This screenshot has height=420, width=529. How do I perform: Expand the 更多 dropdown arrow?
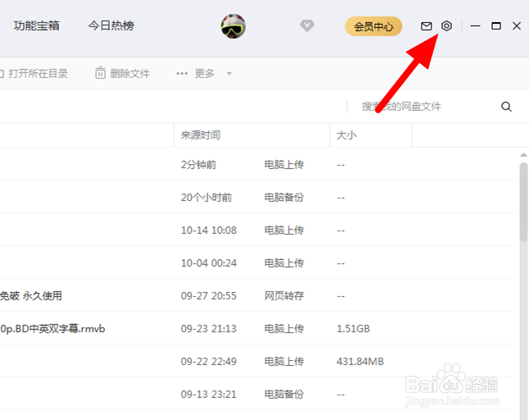click(x=229, y=74)
